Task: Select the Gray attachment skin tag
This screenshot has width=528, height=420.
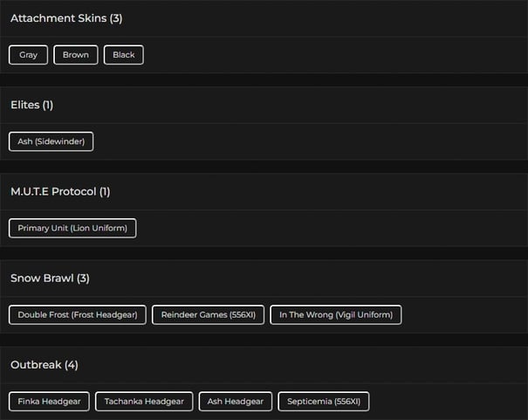Action: [x=28, y=55]
